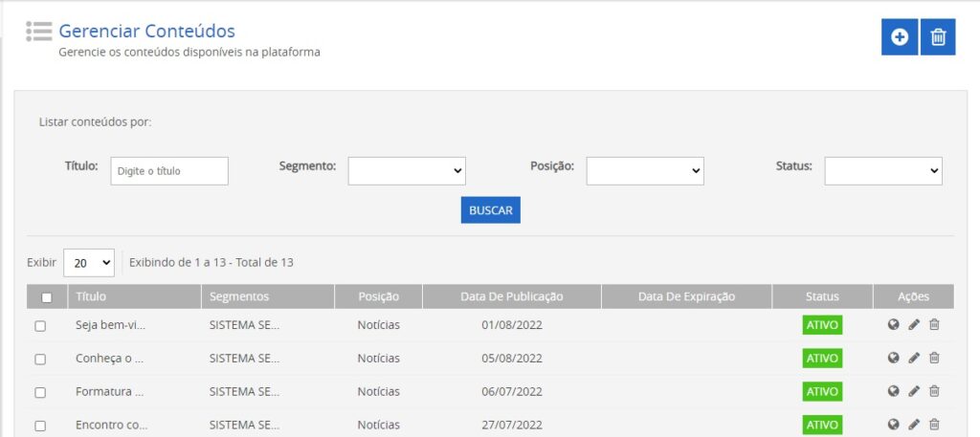Screen dimensions: 980x437
Task: Check the box for the 'Seja bem-vi...' row
Action: (40, 326)
